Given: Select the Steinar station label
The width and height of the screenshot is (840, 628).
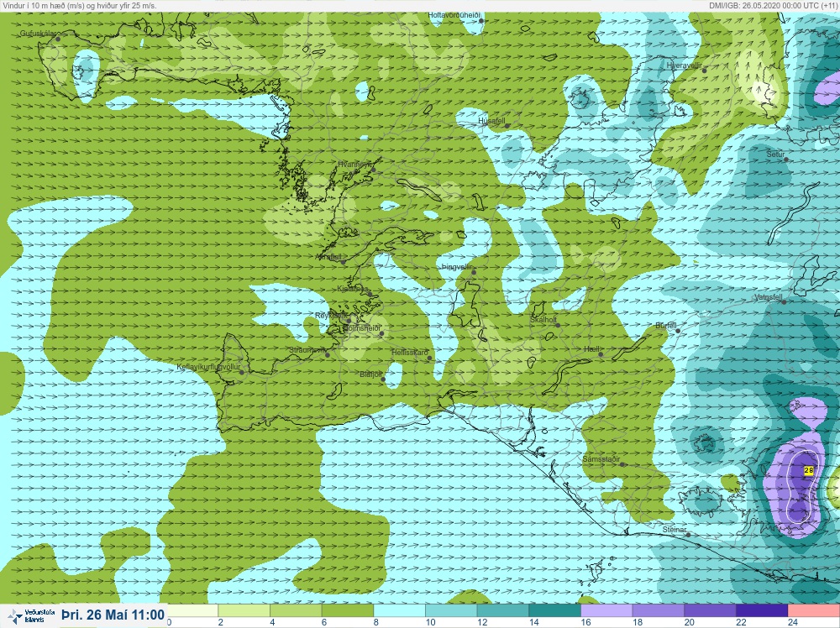Looking at the screenshot, I should coord(675,530).
